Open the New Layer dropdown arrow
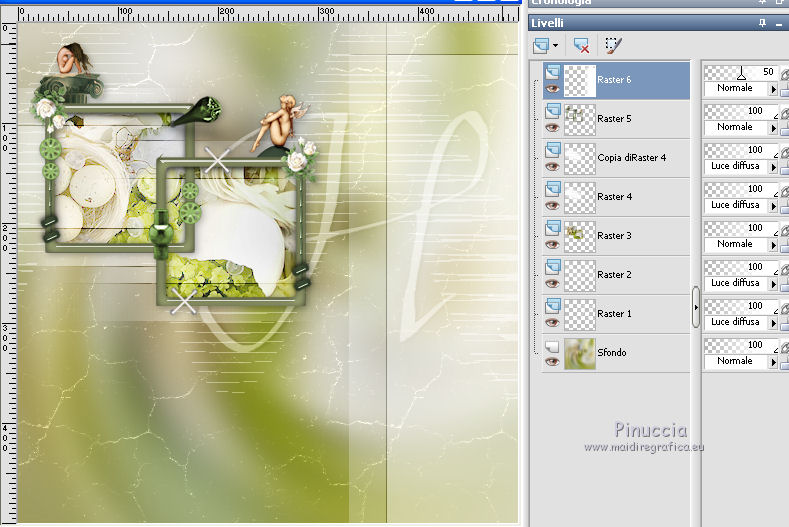Screen dimensions: 789x527 [x=555, y=46]
